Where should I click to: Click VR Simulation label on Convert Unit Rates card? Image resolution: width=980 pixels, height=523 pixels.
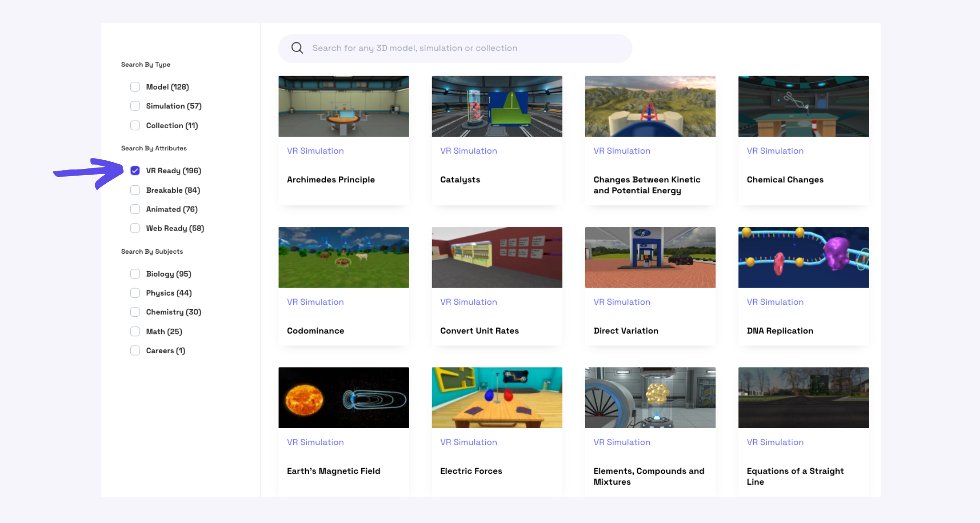point(468,302)
